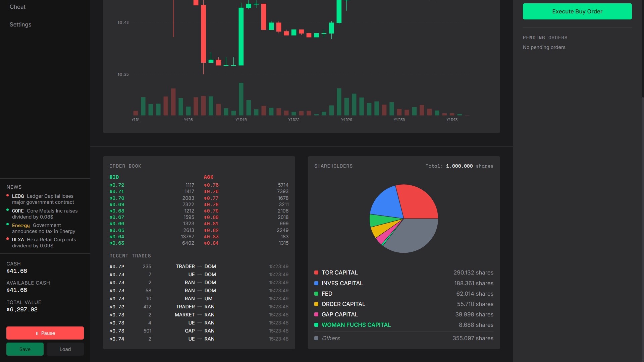Image resolution: width=644 pixels, height=362 pixels.
Task: Click the total value $6,297.02
Action: click(x=22, y=310)
